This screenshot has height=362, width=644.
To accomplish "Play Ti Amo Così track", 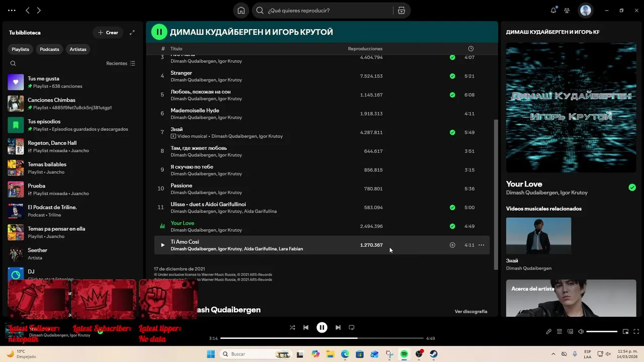I will [x=163, y=245].
